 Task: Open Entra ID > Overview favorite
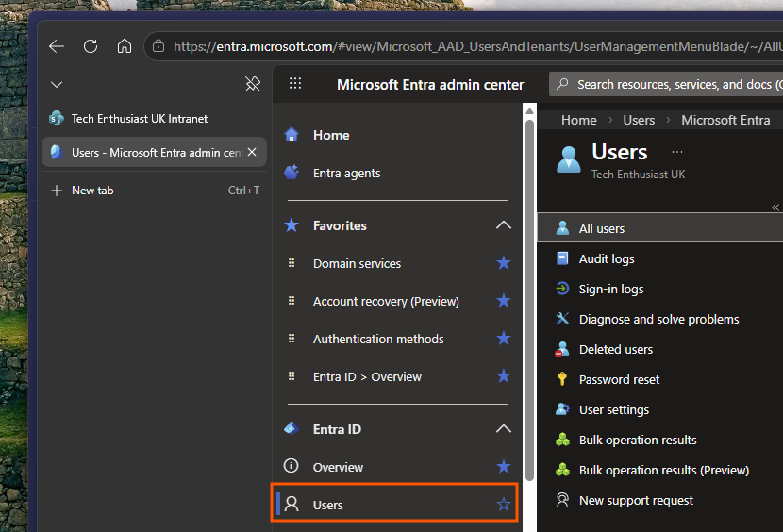[367, 376]
